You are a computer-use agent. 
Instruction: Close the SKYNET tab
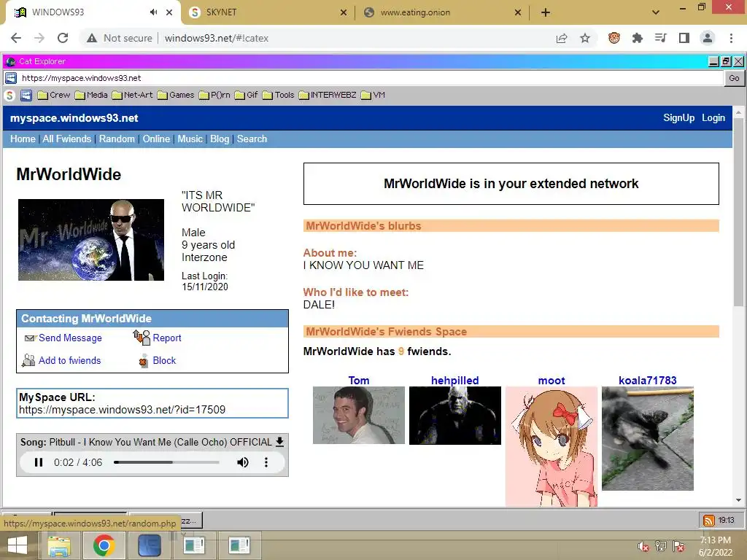pos(344,12)
